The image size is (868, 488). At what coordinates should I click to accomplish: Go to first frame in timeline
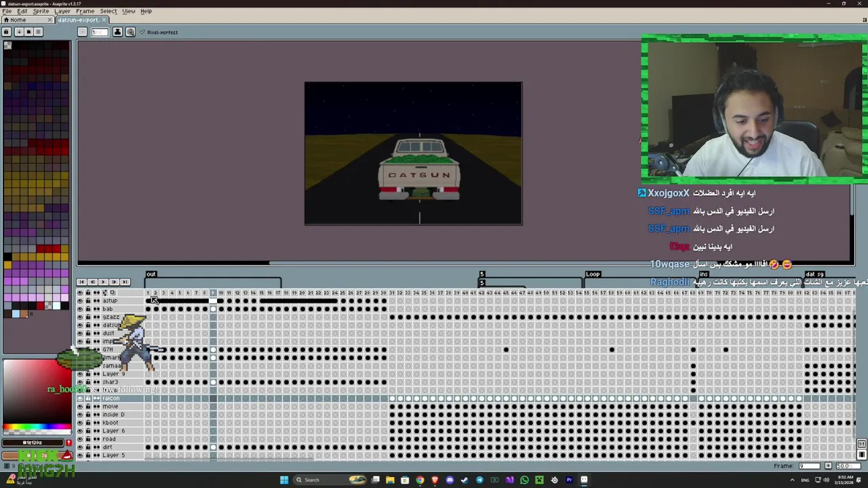coord(81,282)
